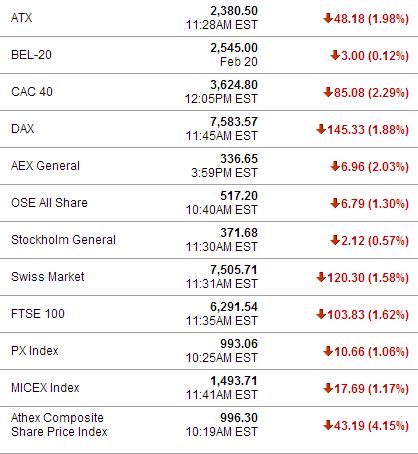Click Stockholm General change 2.12 (0.57%)
418x454 pixels.
point(375,240)
